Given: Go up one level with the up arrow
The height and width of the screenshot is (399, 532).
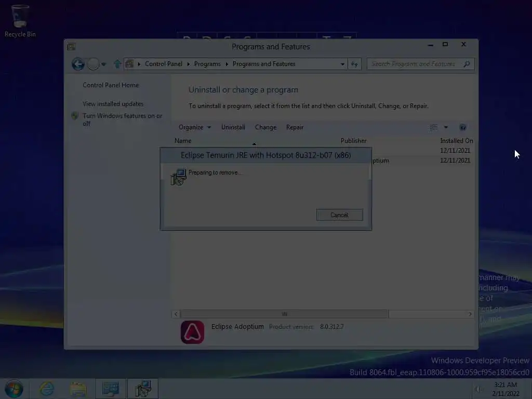Looking at the screenshot, I should [117, 64].
